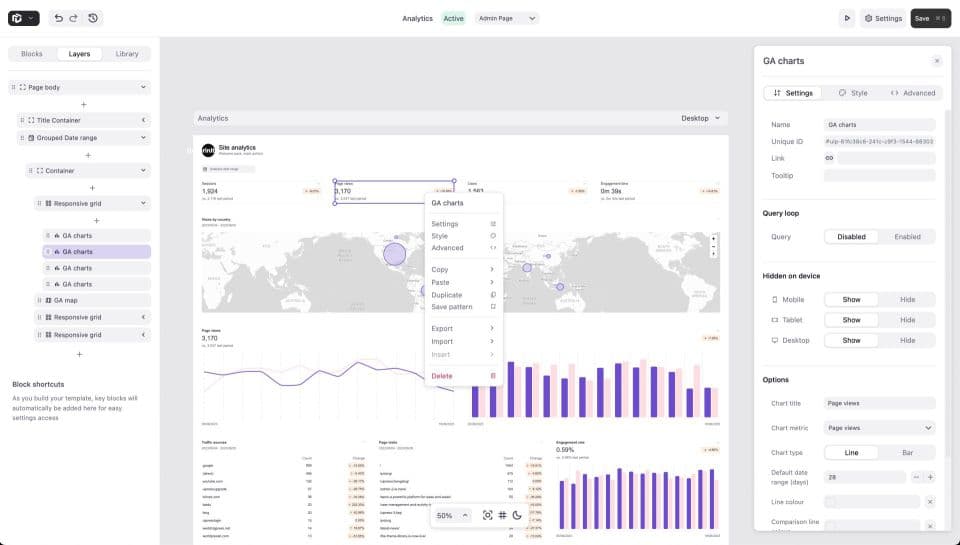Collapse Grouped Date range layer
960x545 pixels.
pyautogui.click(x=143, y=138)
